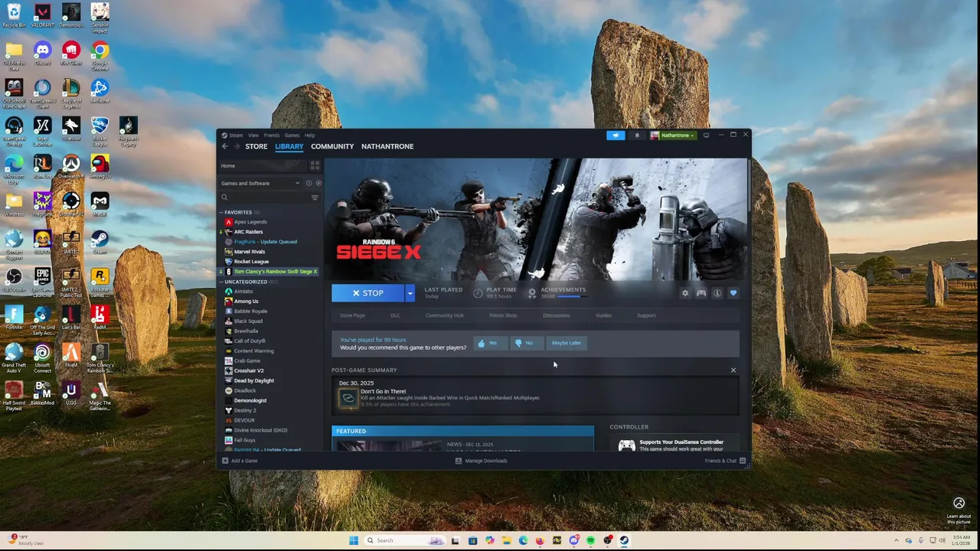Open the Help menu

tap(309, 135)
